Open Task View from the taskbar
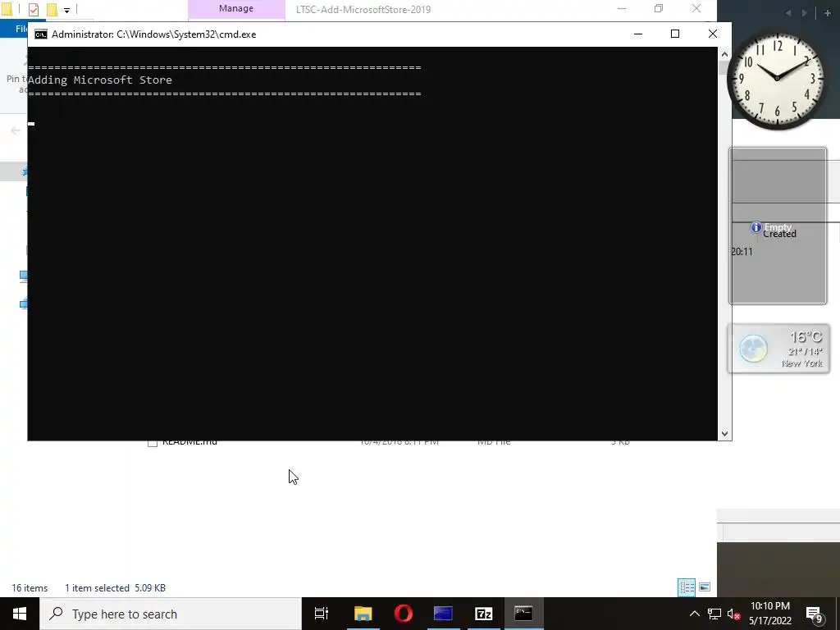 322,614
